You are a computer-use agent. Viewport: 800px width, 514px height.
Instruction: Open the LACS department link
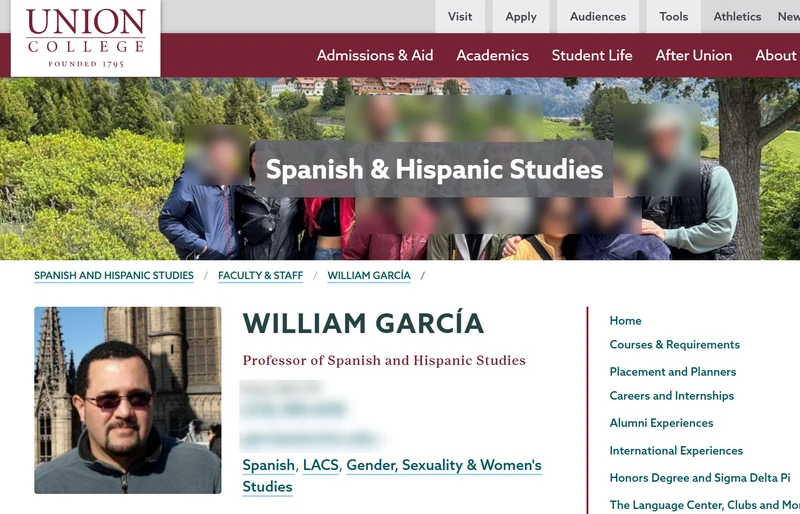coord(320,465)
